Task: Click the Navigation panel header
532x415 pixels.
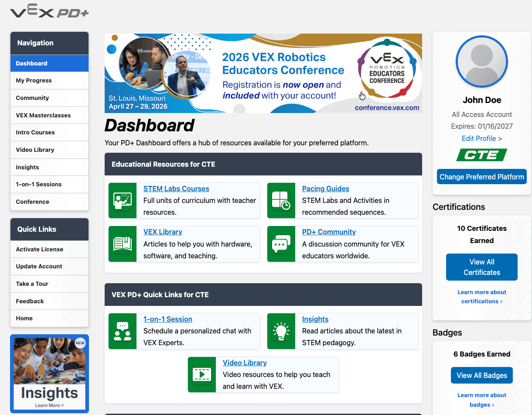Action: [49, 43]
